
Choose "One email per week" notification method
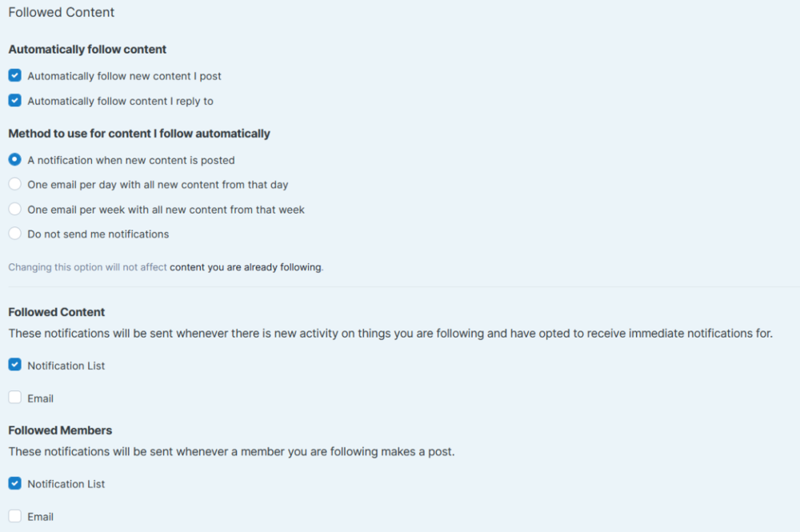point(14,209)
